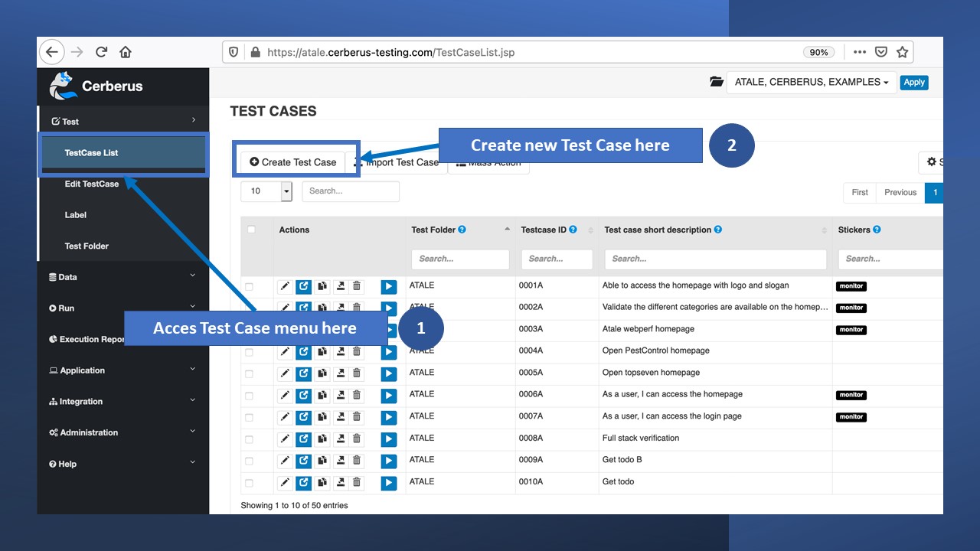Export test case 0008A using export icon
Viewport: 980px width, 551px height.
(x=341, y=439)
